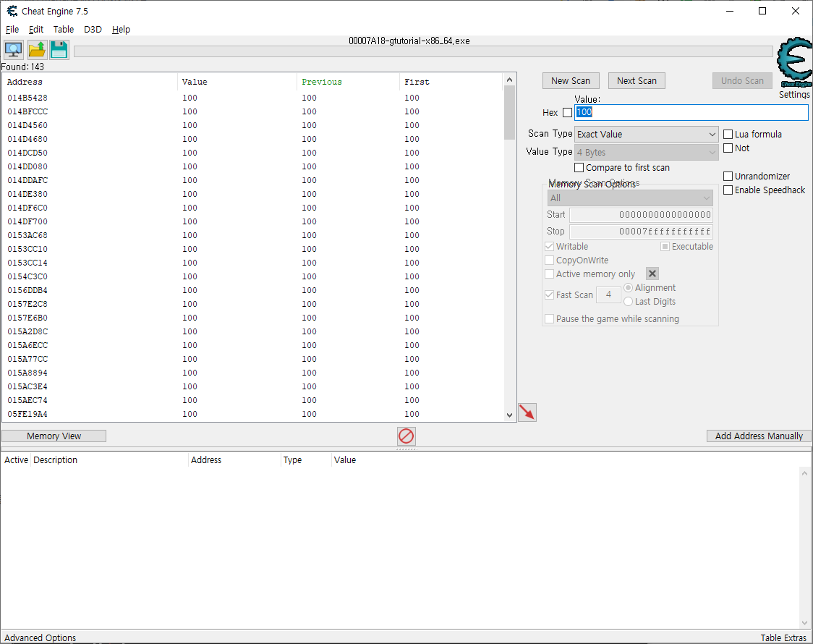Image resolution: width=813 pixels, height=644 pixels.
Task: Open Settings via the Cheat Engine logo
Action: pos(794,62)
